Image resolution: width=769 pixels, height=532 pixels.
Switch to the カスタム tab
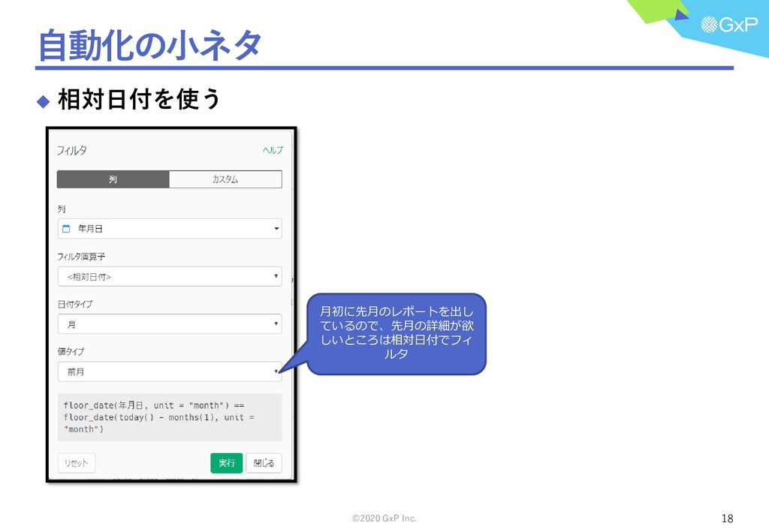225,179
